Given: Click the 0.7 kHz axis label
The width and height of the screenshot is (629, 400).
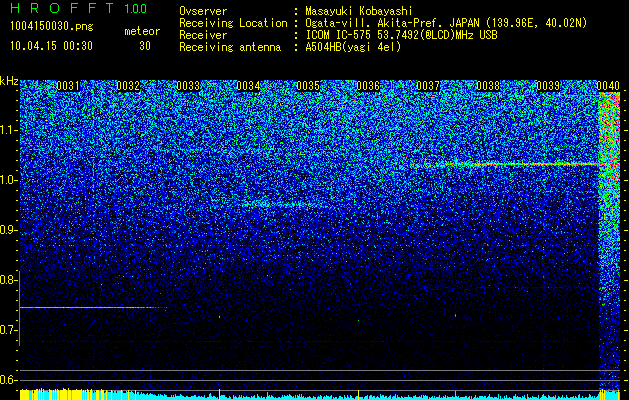Looking at the screenshot, I should [x=8, y=330].
